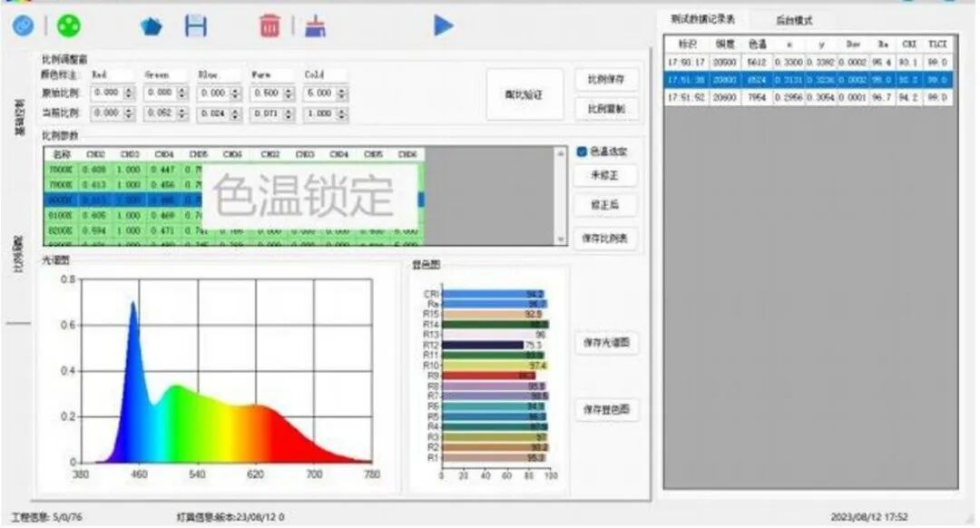Click the 保存光谱图 button

[x=606, y=343]
